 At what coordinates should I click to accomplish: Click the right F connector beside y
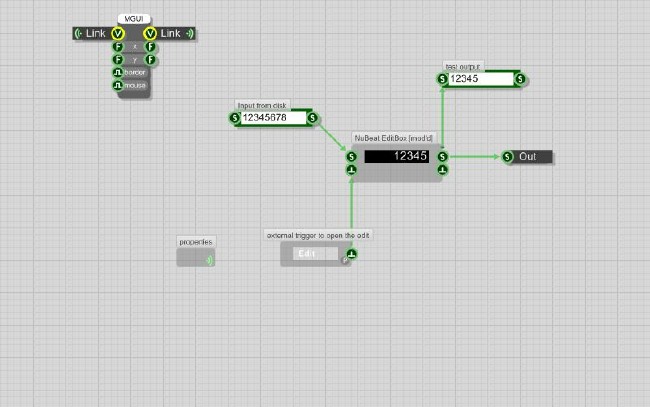[x=150, y=59]
